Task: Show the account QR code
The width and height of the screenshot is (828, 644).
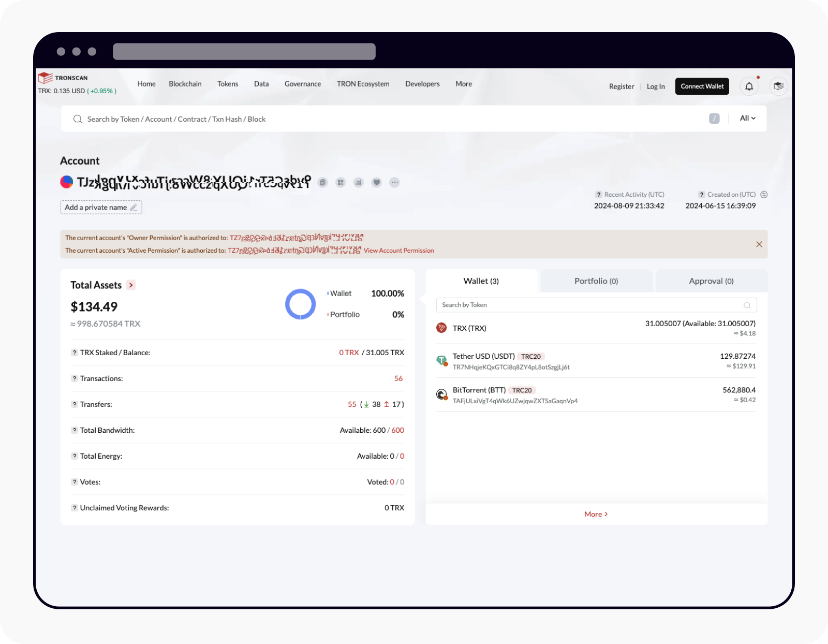Action: (x=341, y=182)
